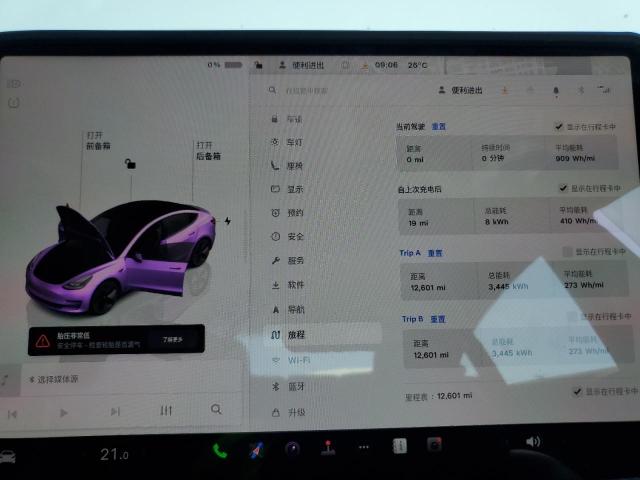
Task: Open the 便利进出 driver profile menu in settings
Action: click(461, 91)
